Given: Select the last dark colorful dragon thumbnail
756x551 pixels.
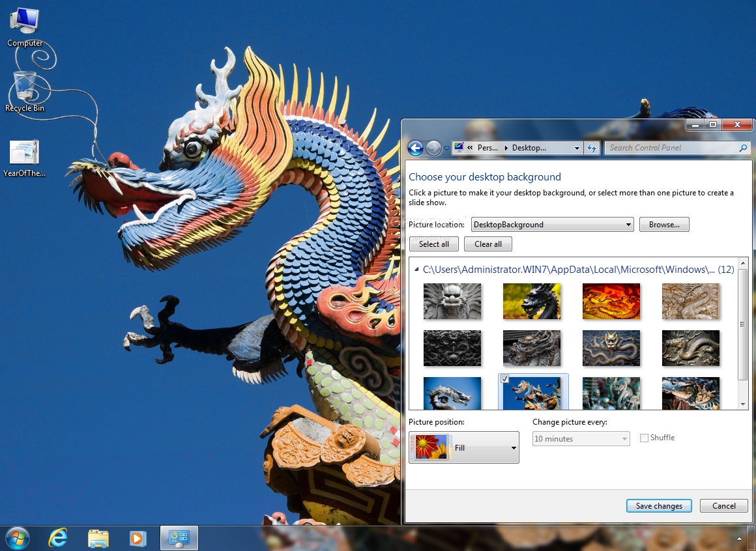Looking at the screenshot, I should (691, 393).
